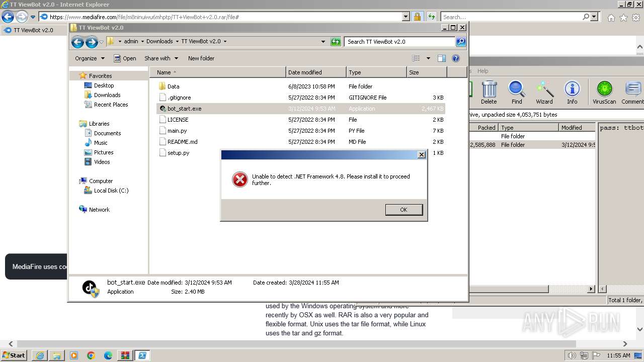
Task: Click the Explorer search magnifier icon
Action: (x=461, y=42)
